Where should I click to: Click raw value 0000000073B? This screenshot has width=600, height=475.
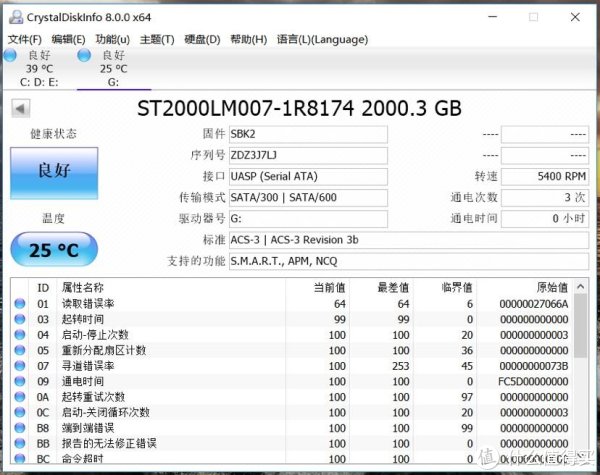tap(534, 366)
